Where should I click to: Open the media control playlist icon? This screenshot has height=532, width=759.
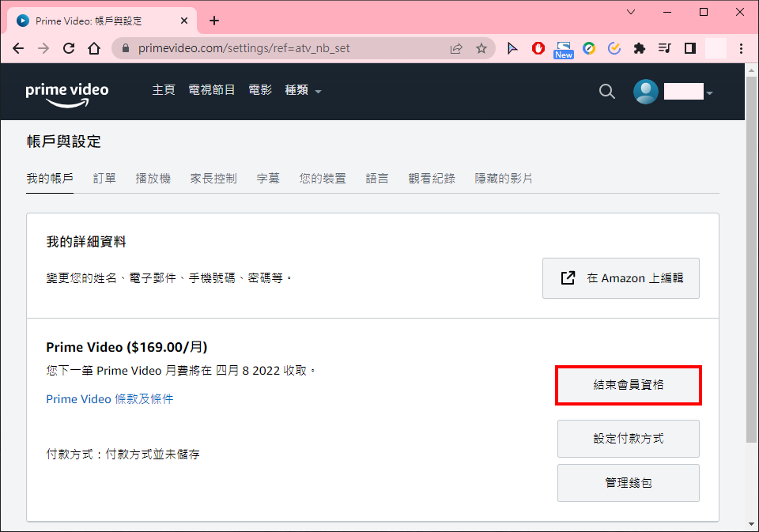coord(665,48)
